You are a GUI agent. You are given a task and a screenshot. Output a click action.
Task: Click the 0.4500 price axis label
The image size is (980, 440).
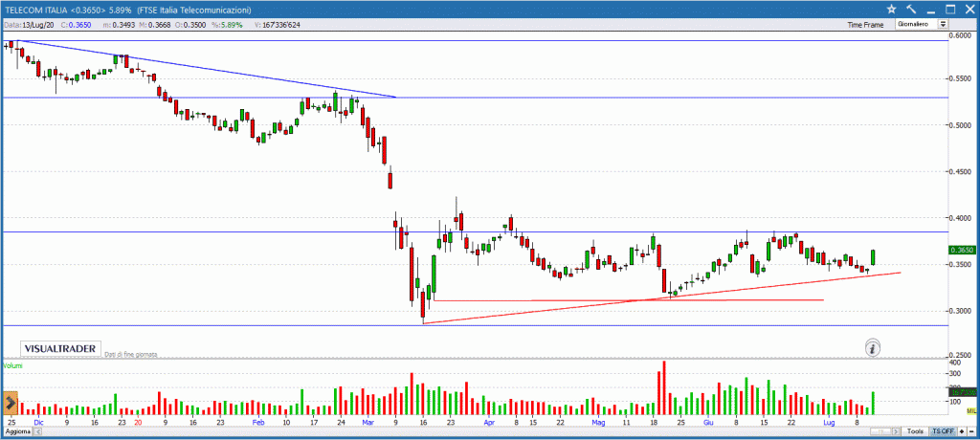[x=961, y=171]
